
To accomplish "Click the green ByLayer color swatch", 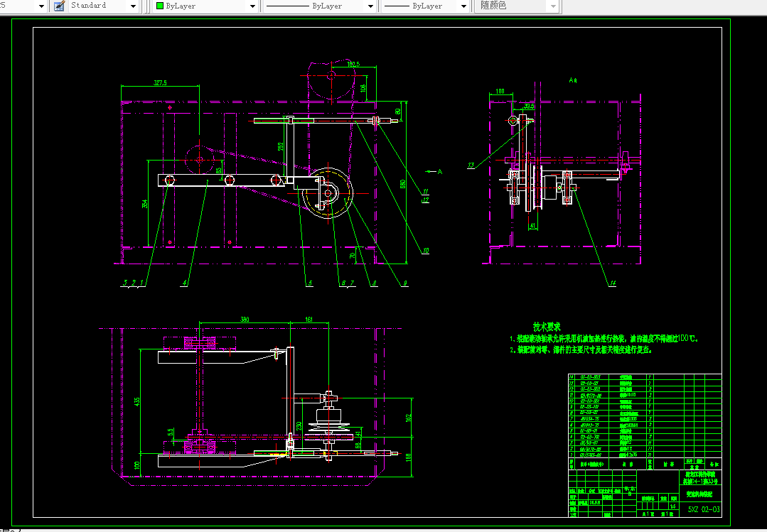I will point(159,6).
